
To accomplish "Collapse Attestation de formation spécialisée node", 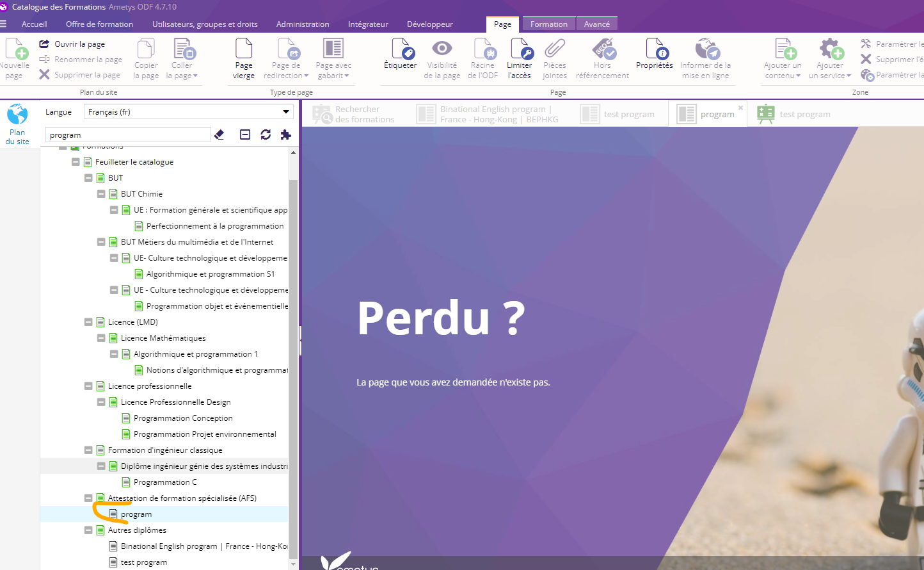I will point(88,498).
